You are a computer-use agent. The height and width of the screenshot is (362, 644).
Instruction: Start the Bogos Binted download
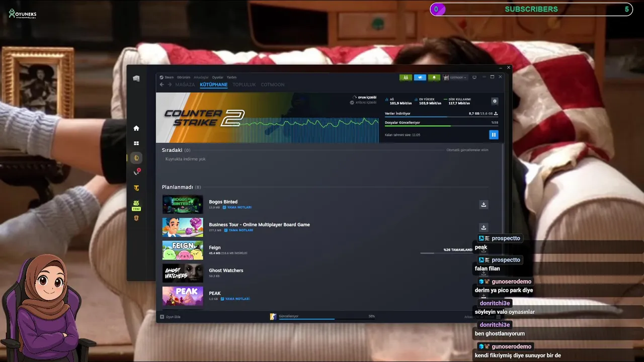coord(484,204)
